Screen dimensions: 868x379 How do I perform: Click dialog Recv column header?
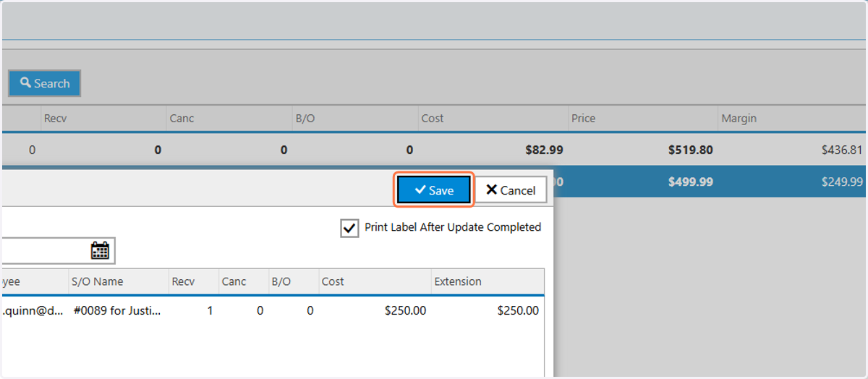click(193, 281)
